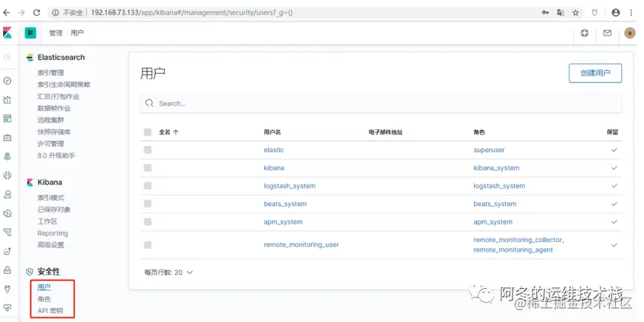Check the box for apm_system user
The width and height of the screenshot is (644, 322).
pyautogui.click(x=148, y=222)
